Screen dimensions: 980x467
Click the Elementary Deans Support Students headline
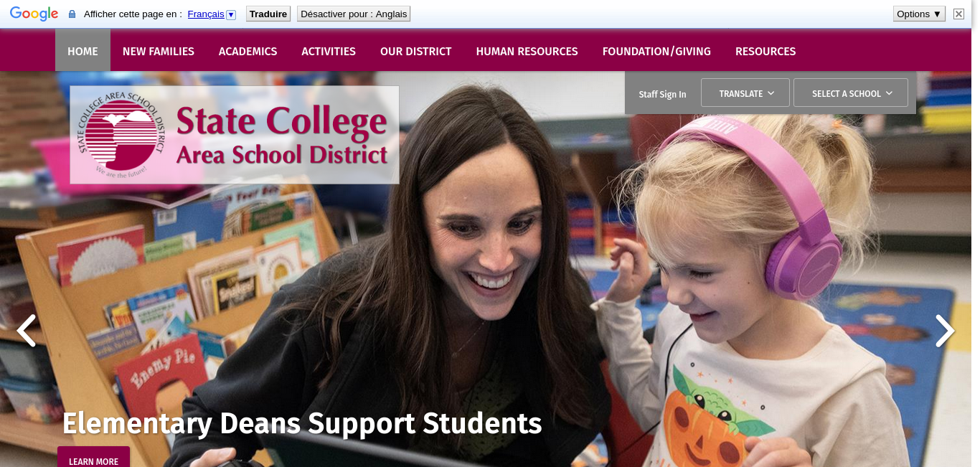point(302,423)
